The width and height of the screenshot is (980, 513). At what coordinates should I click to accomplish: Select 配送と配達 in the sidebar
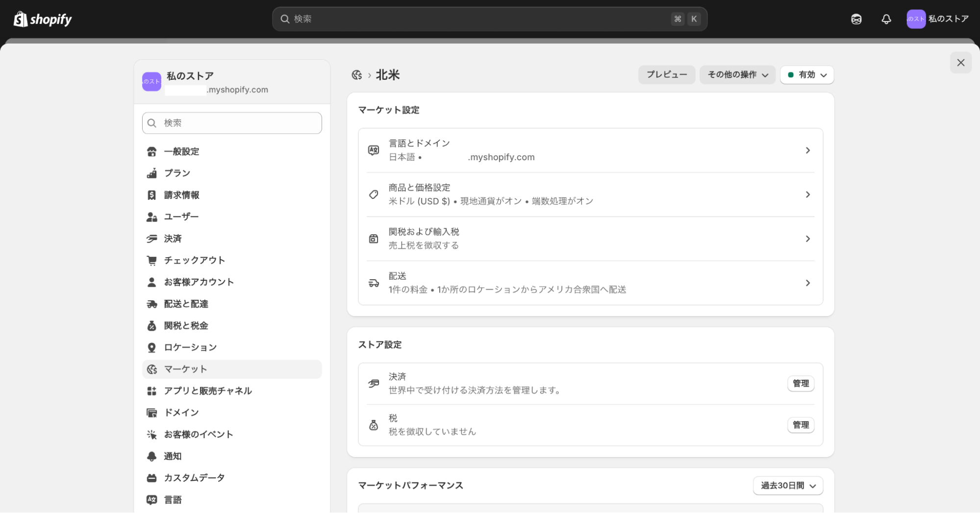[186, 304]
